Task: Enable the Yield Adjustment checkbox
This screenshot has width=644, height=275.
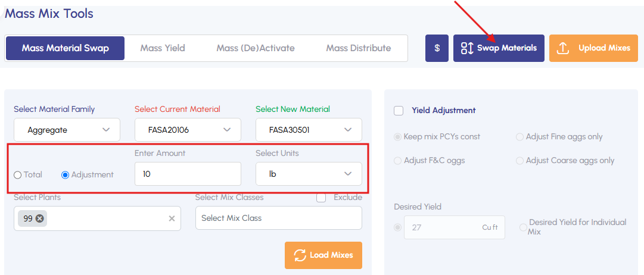Action: (x=399, y=110)
